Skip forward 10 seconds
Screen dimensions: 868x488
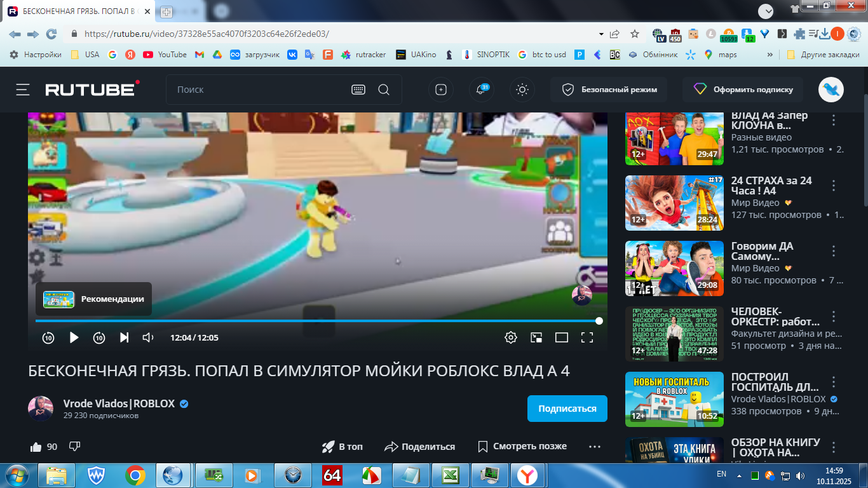click(x=99, y=337)
